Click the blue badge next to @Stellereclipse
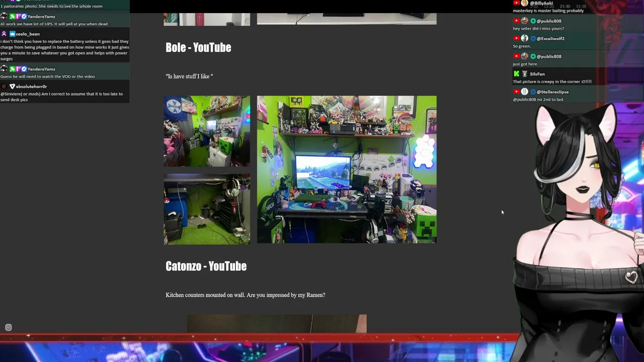Screen dimensions: 644x362 pyautogui.click(x=533, y=92)
